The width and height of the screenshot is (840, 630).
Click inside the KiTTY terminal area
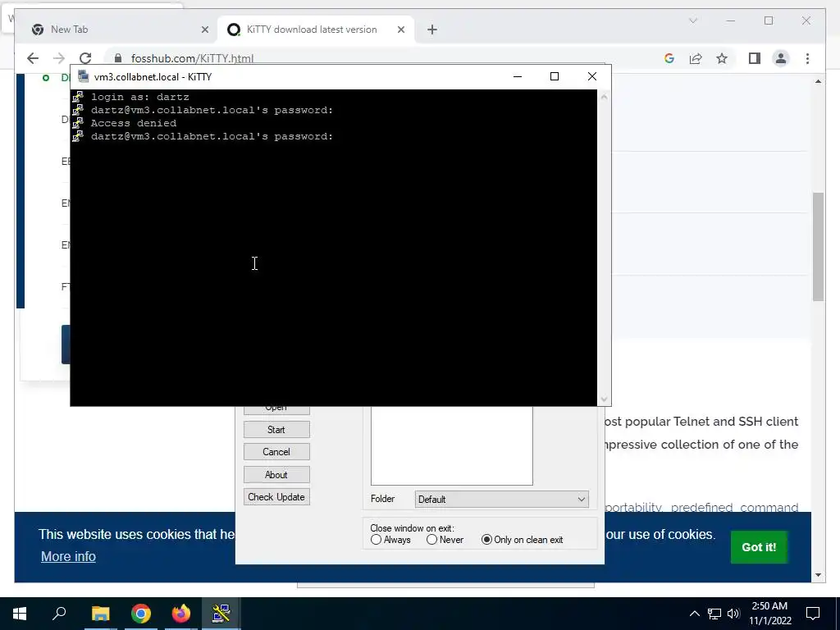[x=334, y=248]
